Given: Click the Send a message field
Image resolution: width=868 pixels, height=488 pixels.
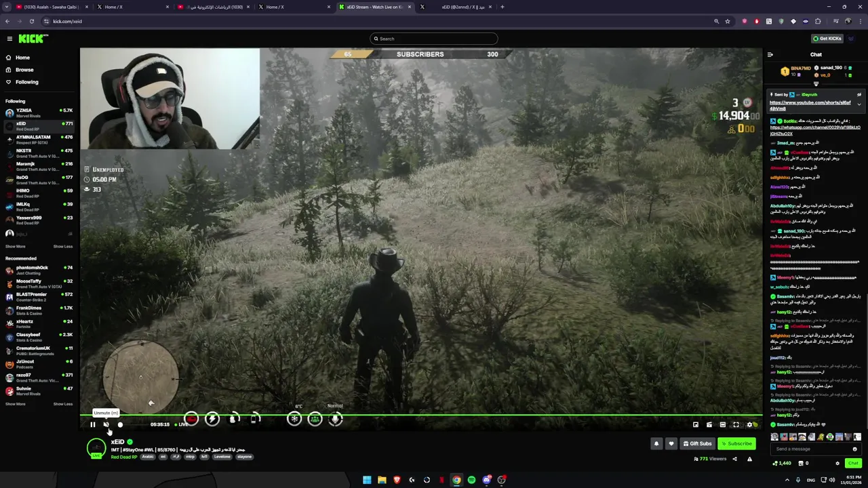Looking at the screenshot, I should tap(812, 449).
